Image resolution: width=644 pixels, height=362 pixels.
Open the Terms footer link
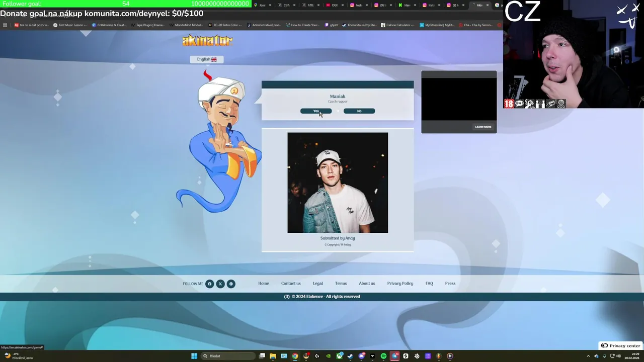pyautogui.click(x=341, y=284)
